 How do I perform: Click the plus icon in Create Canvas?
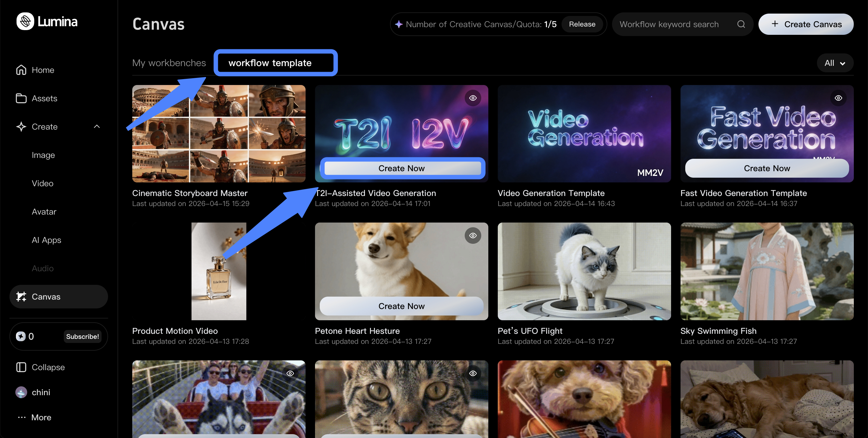pos(775,24)
